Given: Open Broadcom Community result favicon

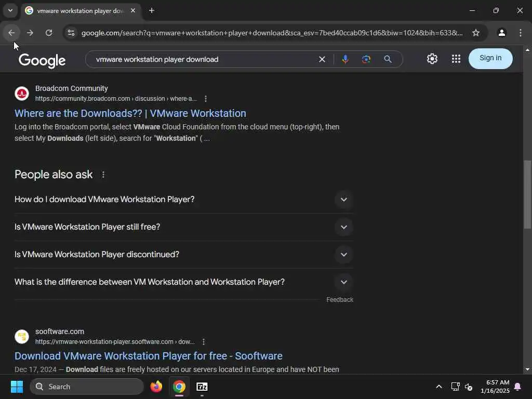Looking at the screenshot, I should click(22, 94).
